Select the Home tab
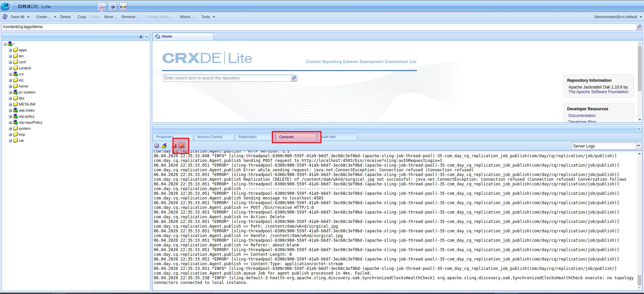The width and height of the screenshot is (644, 294). pos(183,36)
